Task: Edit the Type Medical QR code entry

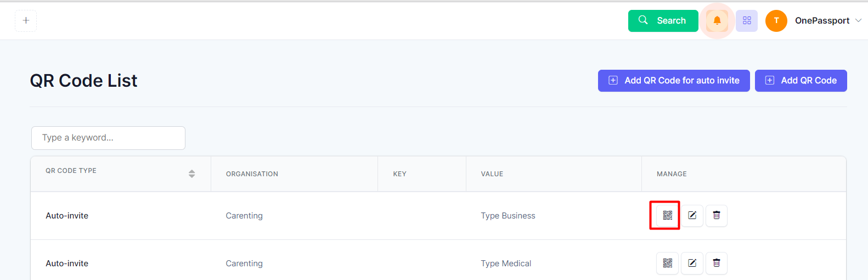Action: (692, 263)
